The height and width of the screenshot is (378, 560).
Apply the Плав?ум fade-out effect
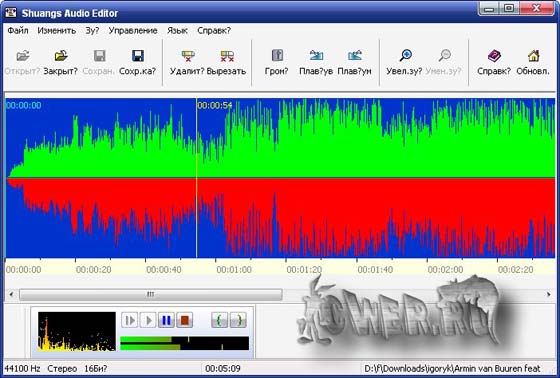pyautogui.click(x=355, y=55)
